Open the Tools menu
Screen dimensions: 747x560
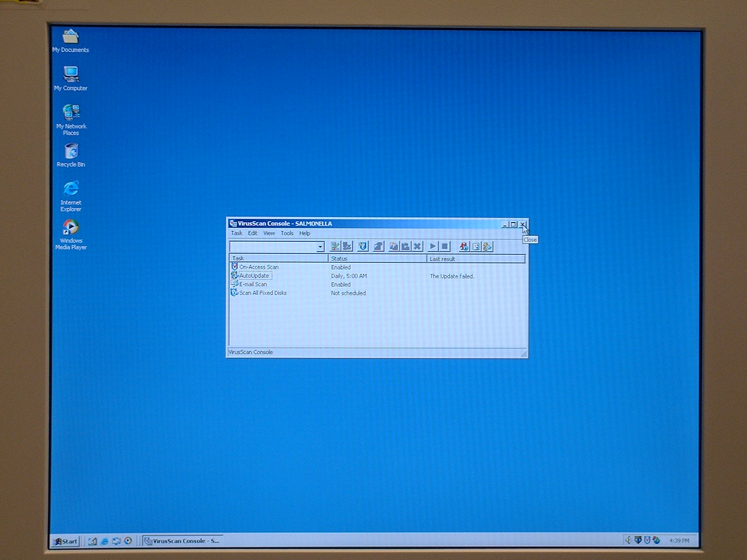[x=287, y=233]
